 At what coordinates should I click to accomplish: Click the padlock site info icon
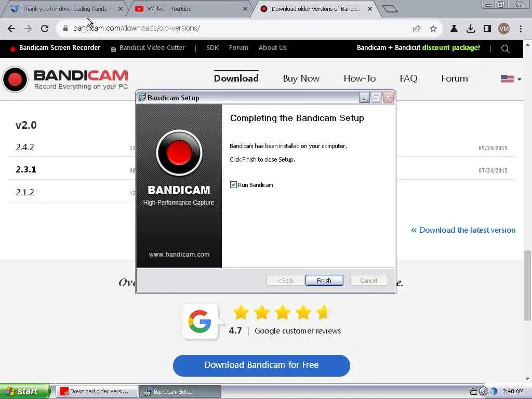(x=65, y=29)
